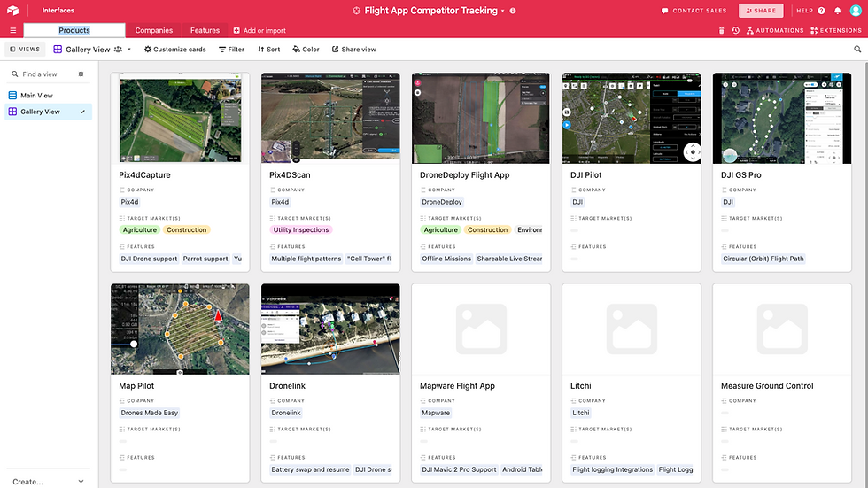
Task: Click the DroneDeploy company chip
Action: [x=441, y=202]
